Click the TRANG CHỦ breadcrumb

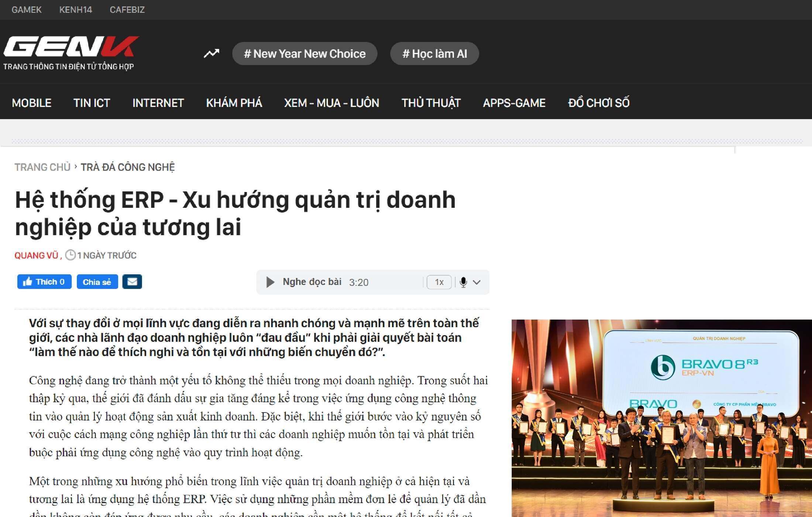pyautogui.click(x=42, y=167)
